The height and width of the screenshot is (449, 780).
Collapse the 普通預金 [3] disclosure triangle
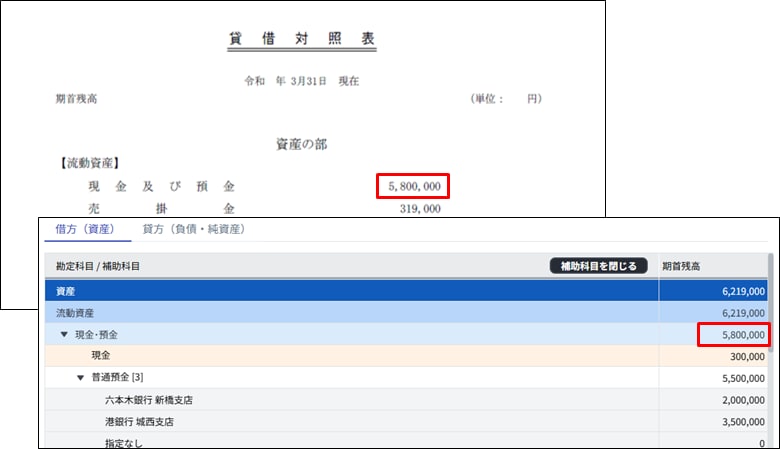80,378
